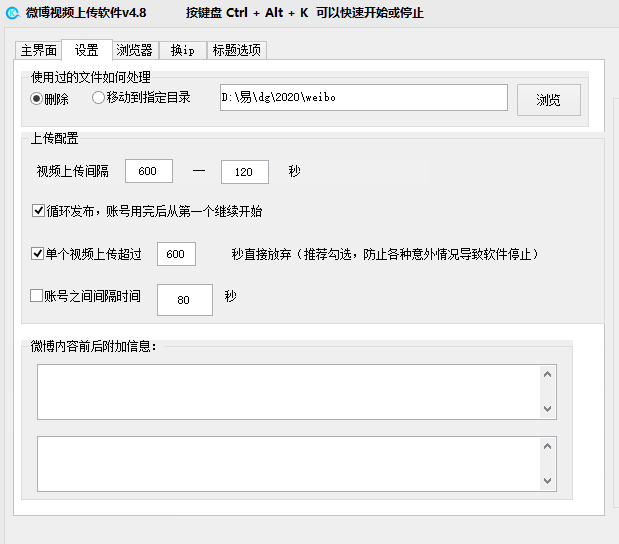Click the 秒直接放弃 recommendation text

tap(385, 254)
